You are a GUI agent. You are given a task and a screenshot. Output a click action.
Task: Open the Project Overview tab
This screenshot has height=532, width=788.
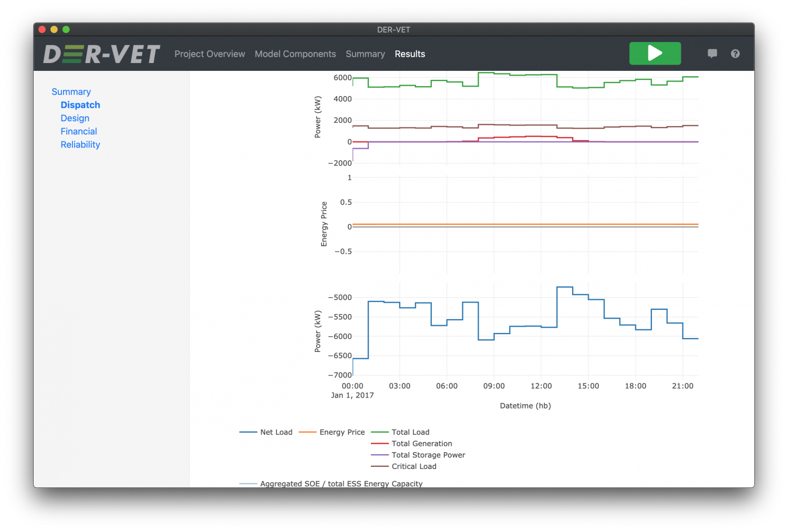click(x=210, y=54)
